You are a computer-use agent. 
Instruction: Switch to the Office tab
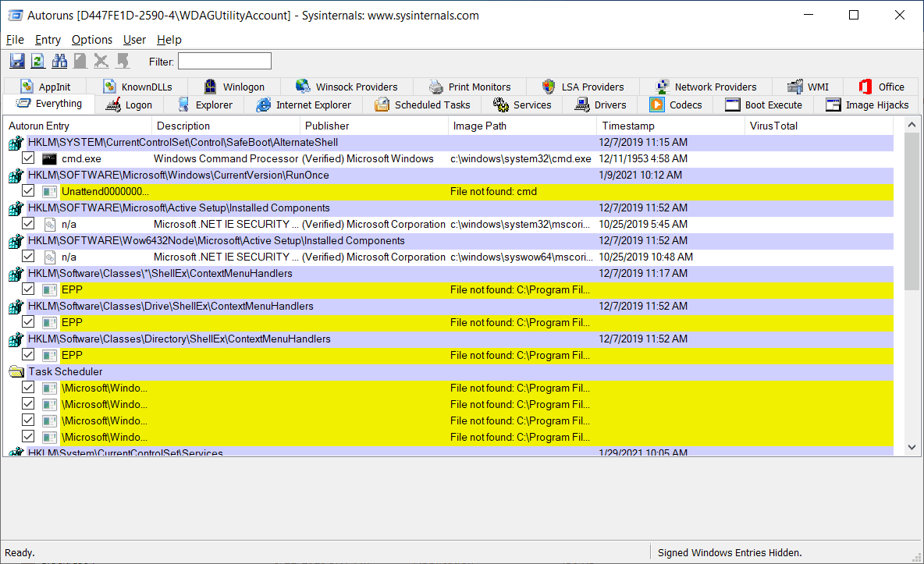click(882, 87)
